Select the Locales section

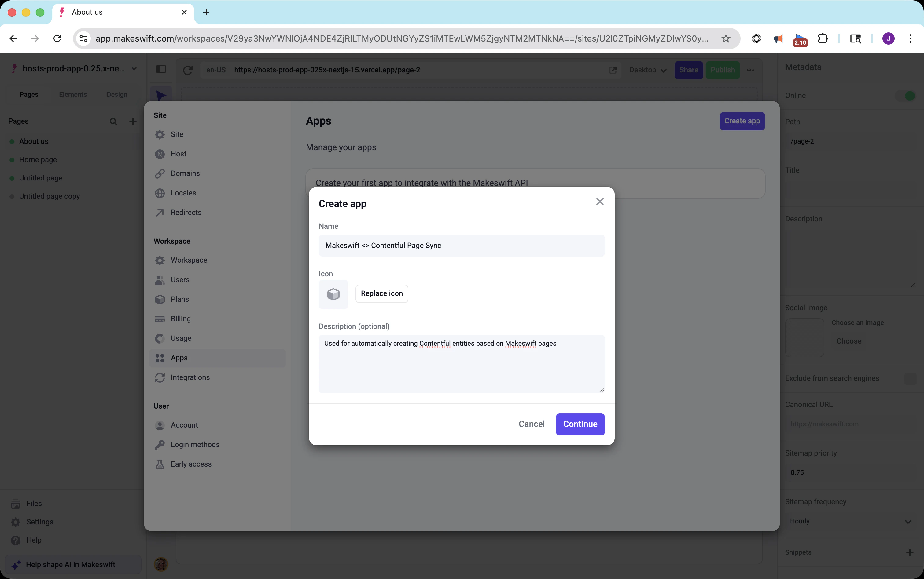183,193
